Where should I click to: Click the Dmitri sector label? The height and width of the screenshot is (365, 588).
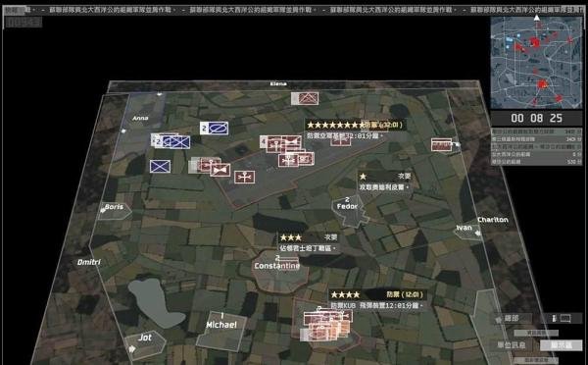(x=89, y=262)
